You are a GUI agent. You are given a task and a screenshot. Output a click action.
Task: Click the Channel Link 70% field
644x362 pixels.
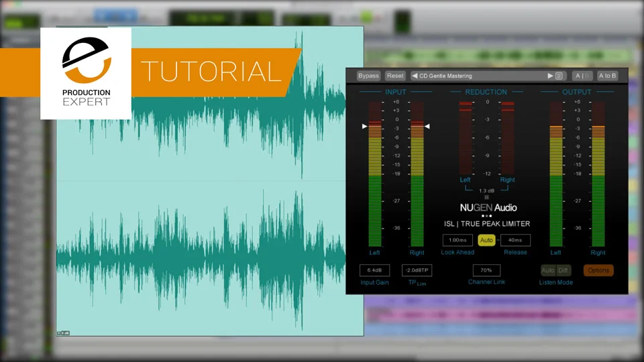[x=486, y=270]
